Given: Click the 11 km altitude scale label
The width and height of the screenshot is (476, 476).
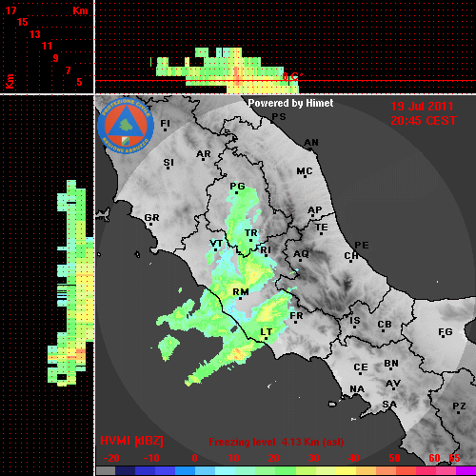Looking at the screenshot, I should click(47, 46).
